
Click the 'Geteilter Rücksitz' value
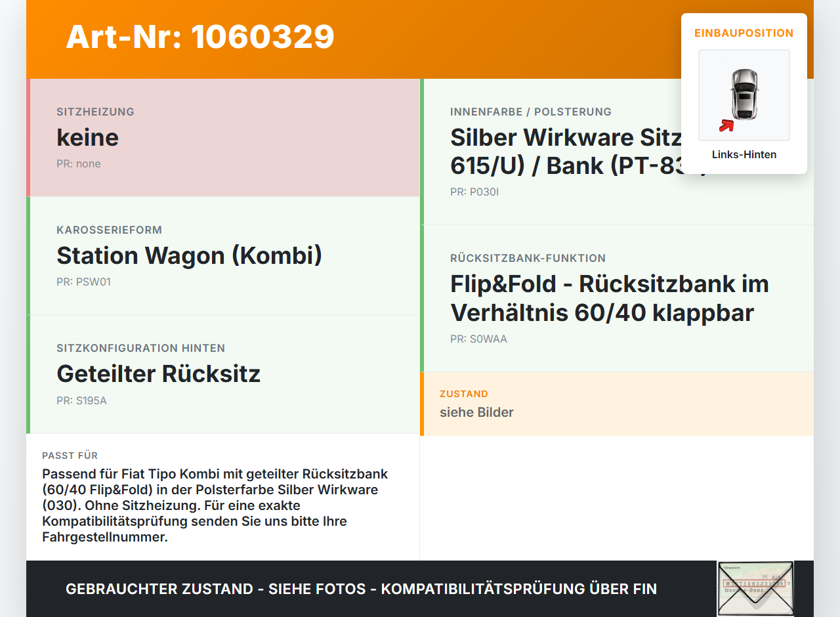[x=159, y=373]
